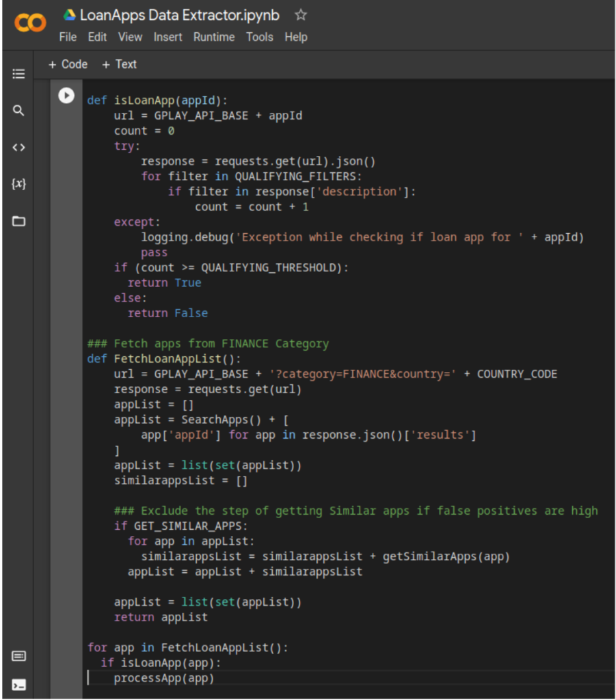
Task: Click the 'else:' line in isLoanApp
Action: 131,298
